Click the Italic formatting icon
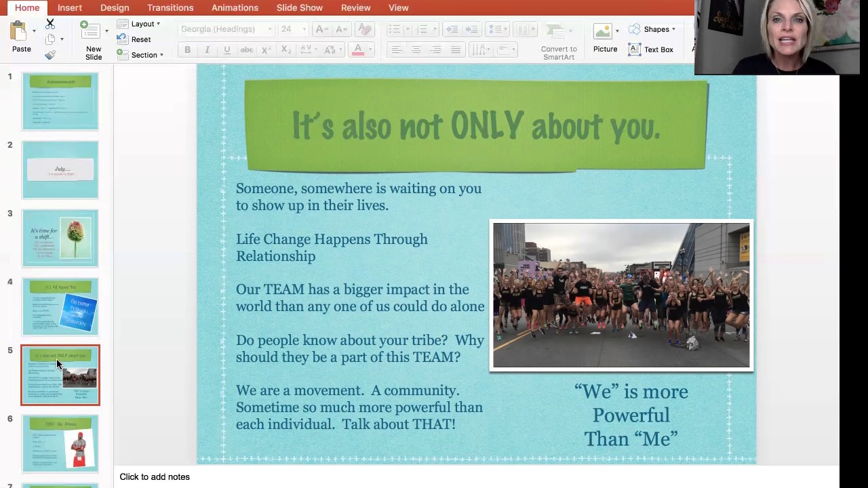Image resolution: width=868 pixels, height=488 pixels. tap(207, 49)
